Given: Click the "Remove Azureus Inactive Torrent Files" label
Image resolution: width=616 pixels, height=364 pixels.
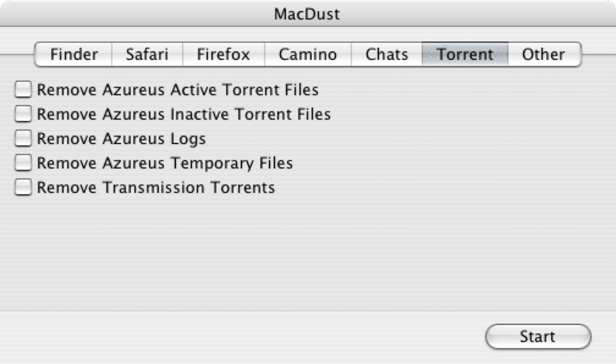Looking at the screenshot, I should pos(184,114).
